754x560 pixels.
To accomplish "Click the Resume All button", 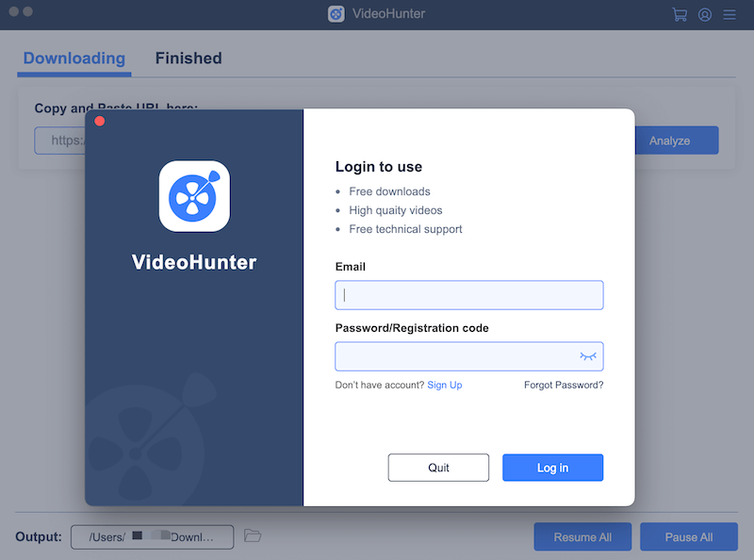I will coord(582,537).
